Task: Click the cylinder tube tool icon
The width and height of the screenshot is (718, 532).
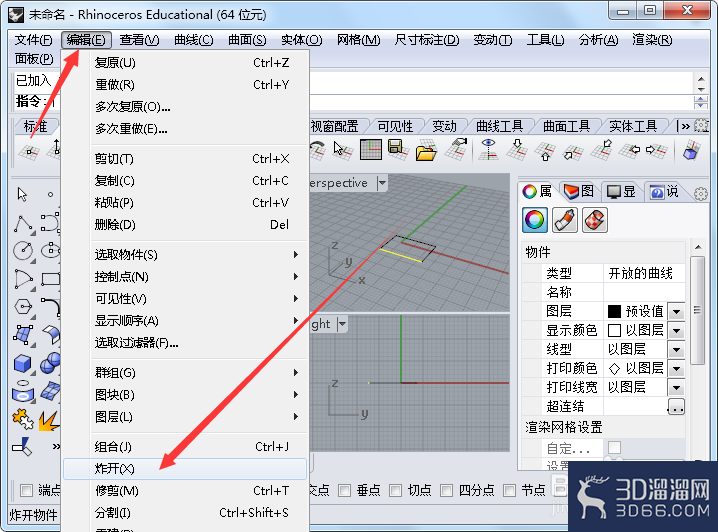Action: point(22,391)
